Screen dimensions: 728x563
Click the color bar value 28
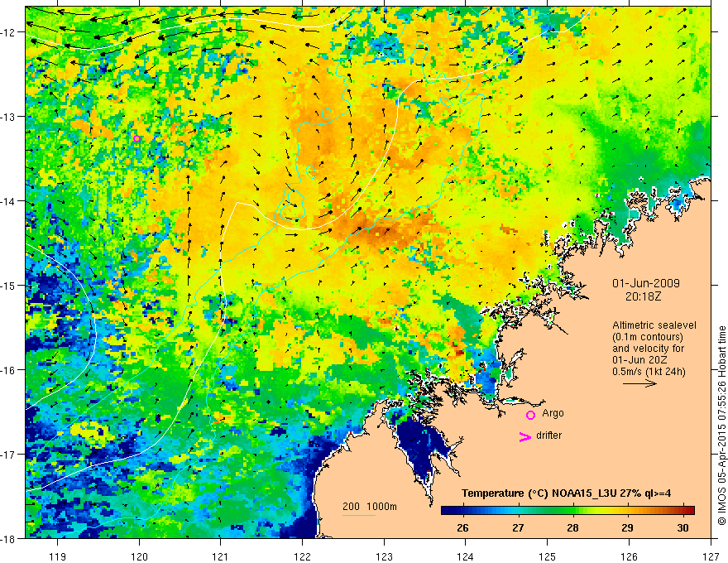[572, 527]
